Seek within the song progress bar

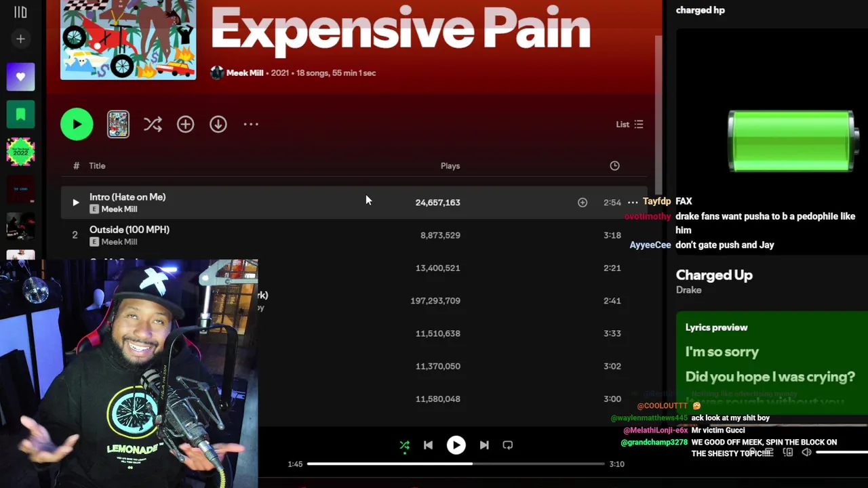click(x=456, y=464)
